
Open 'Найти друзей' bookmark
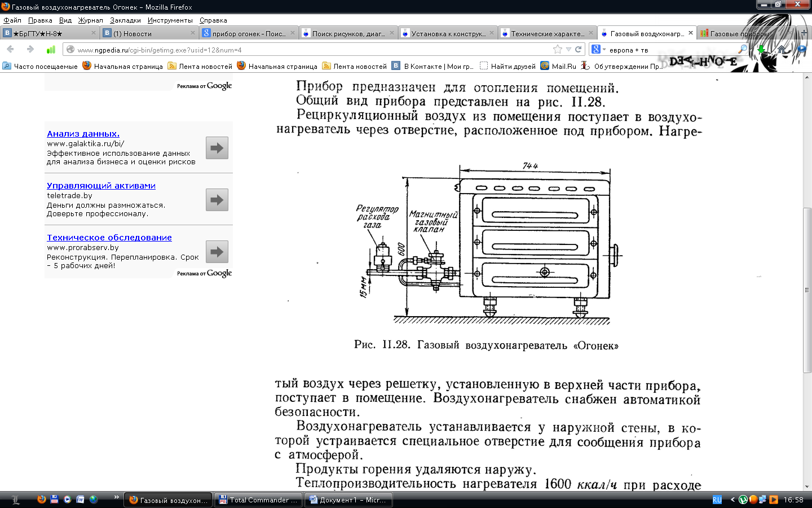click(507, 66)
